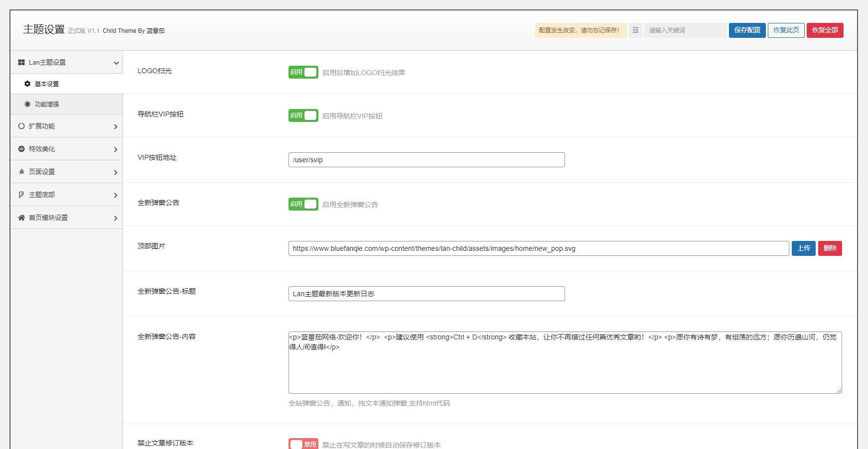868x449 pixels.
Task: Click the 特效美化 icon
Action: [20, 149]
